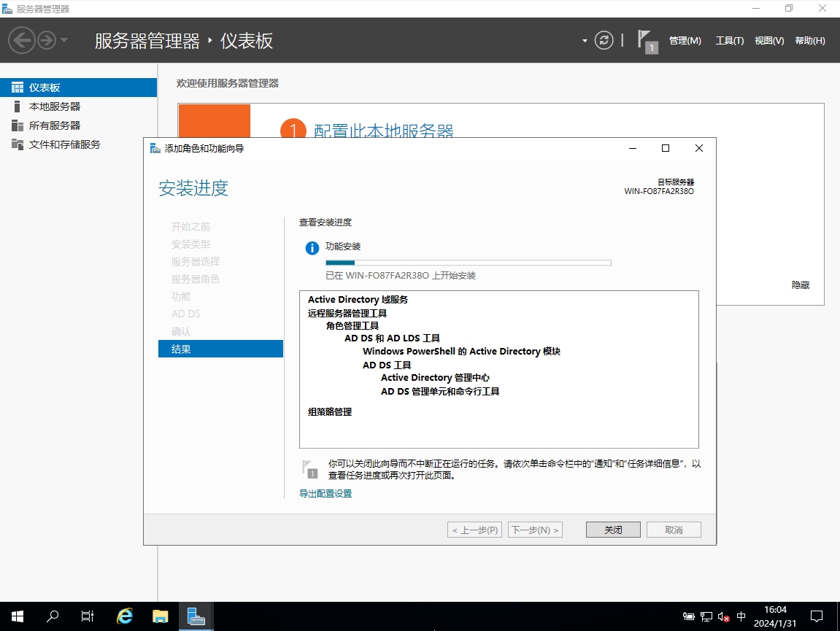Open the 工具(T) menu

click(x=729, y=41)
